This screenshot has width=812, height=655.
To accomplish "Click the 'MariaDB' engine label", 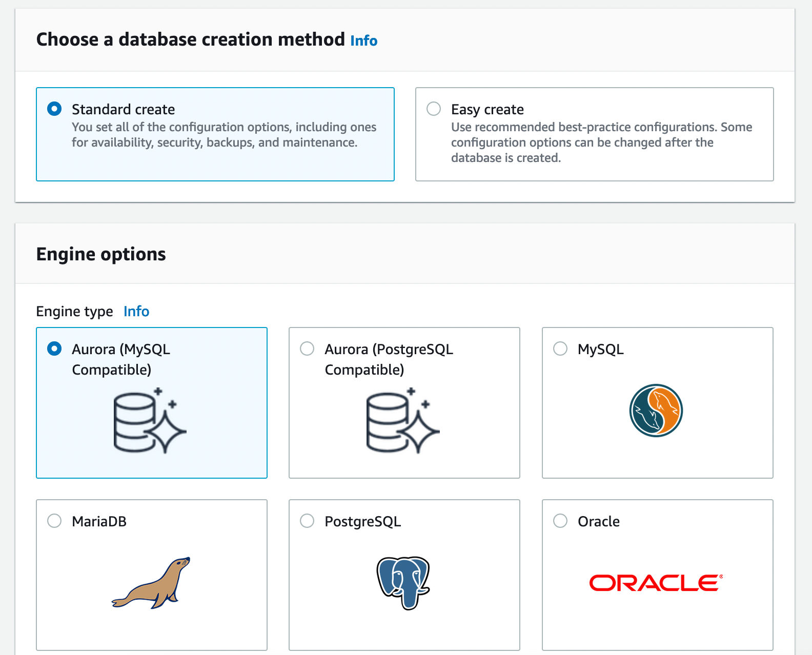I will (x=99, y=521).
